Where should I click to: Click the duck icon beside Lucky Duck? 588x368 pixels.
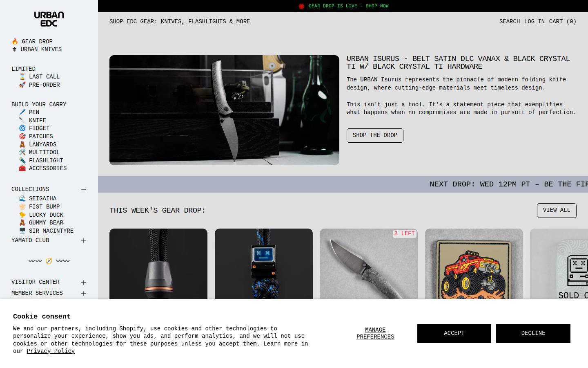22,215
